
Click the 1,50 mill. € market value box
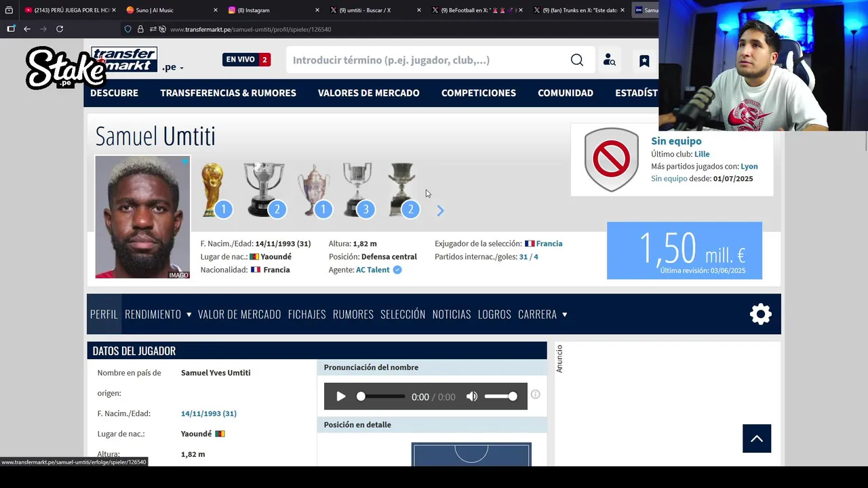pos(684,251)
